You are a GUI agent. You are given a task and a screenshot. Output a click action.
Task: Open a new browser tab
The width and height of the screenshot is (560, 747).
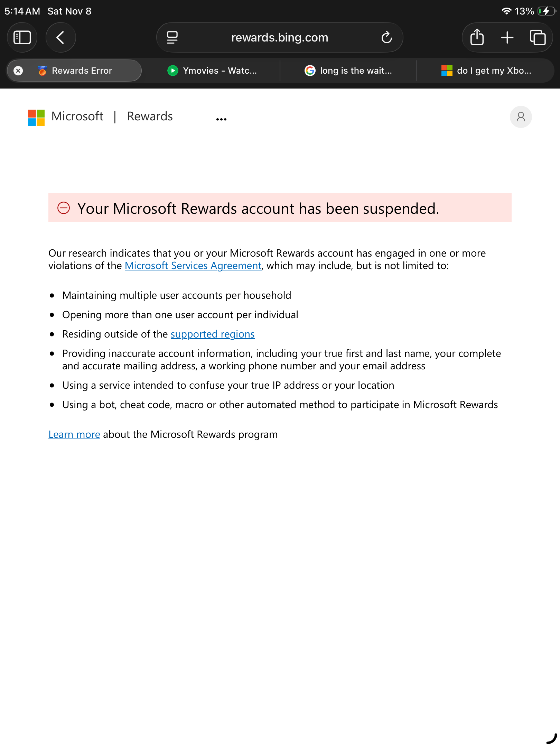click(507, 37)
